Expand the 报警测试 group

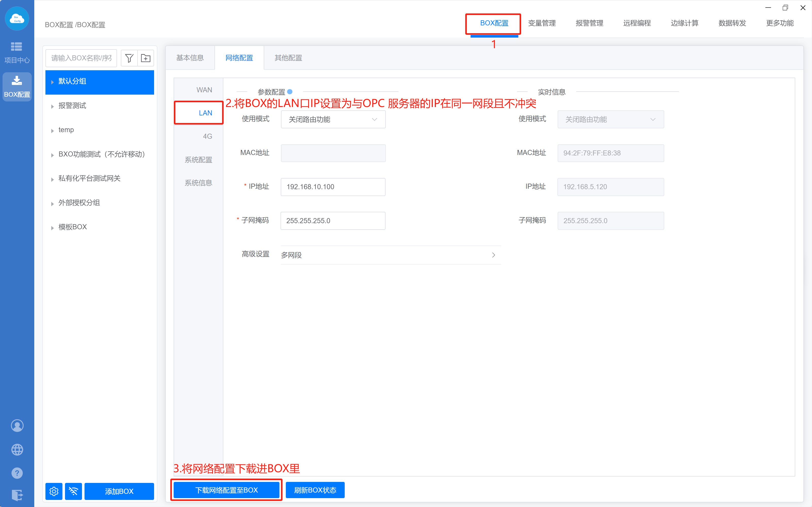tap(52, 106)
